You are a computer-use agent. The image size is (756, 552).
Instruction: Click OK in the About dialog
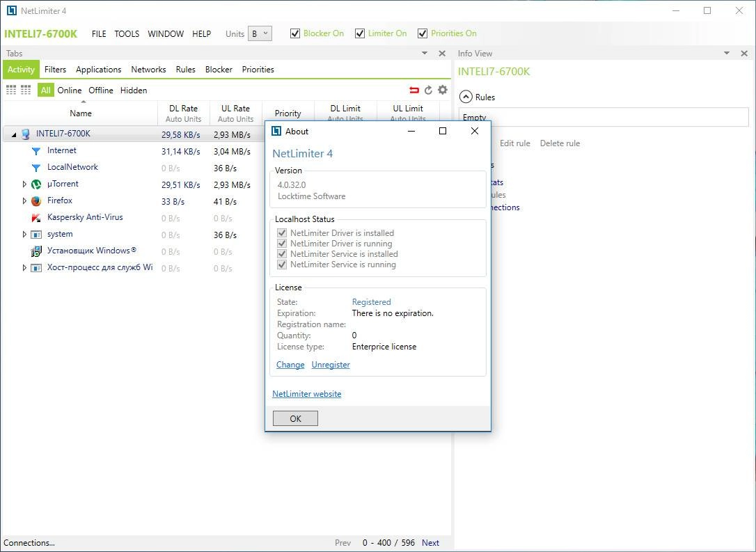(296, 418)
